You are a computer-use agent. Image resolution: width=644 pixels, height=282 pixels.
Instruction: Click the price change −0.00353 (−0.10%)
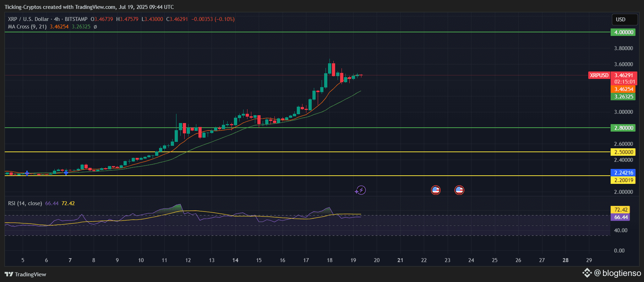pyautogui.click(x=213, y=19)
